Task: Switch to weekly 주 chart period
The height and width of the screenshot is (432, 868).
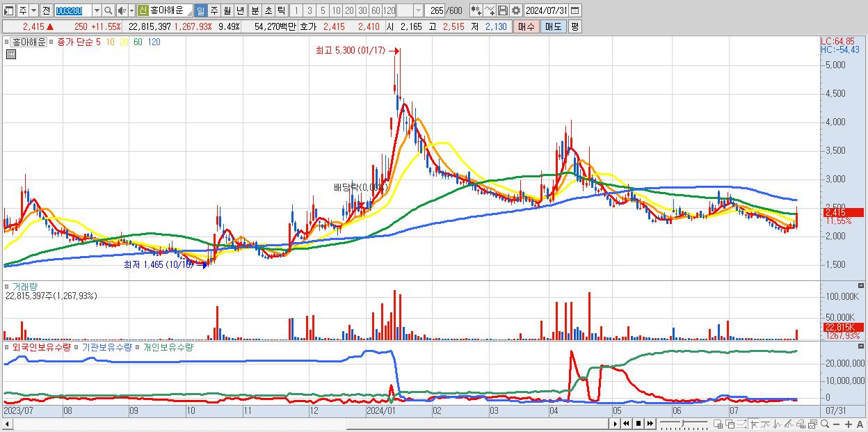Action: click(214, 10)
